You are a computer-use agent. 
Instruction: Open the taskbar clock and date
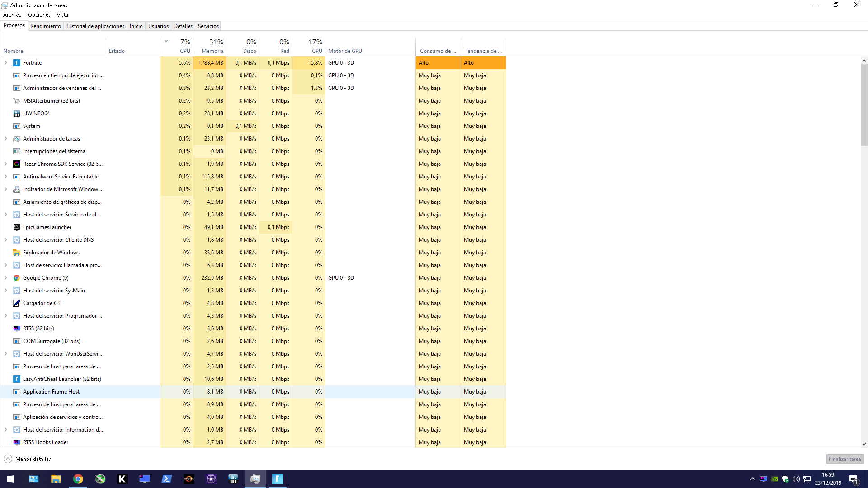click(828, 479)
